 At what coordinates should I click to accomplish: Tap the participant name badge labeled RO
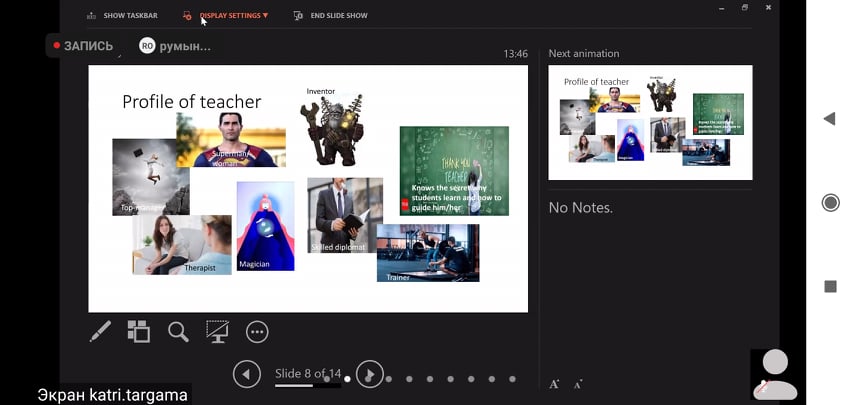pos(175,46)
